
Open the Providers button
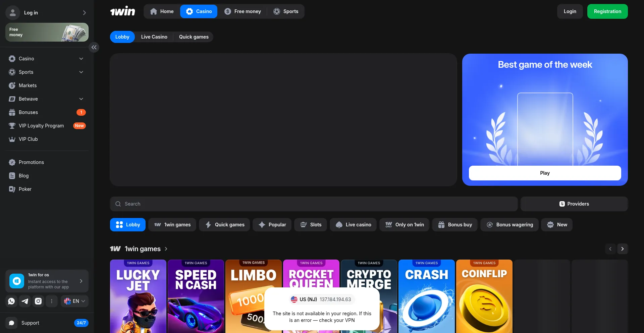pyautogui.click(x=574, y=204)
